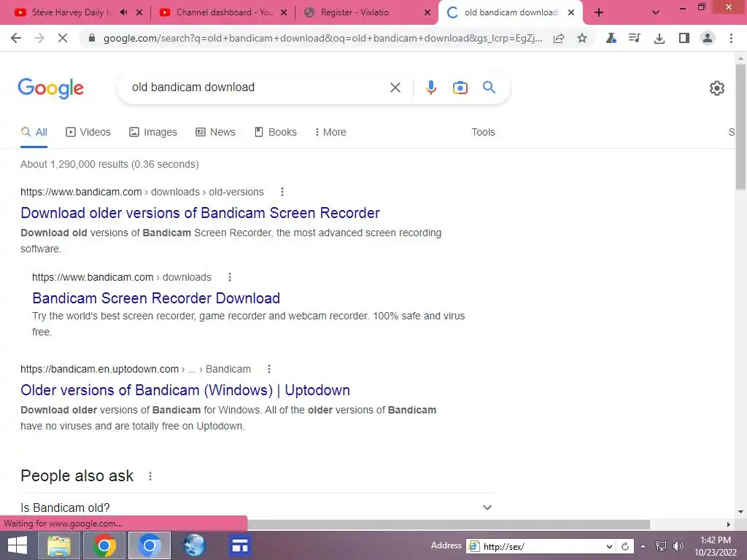Open Google Chrome taskbar icon

coord(104,545)
